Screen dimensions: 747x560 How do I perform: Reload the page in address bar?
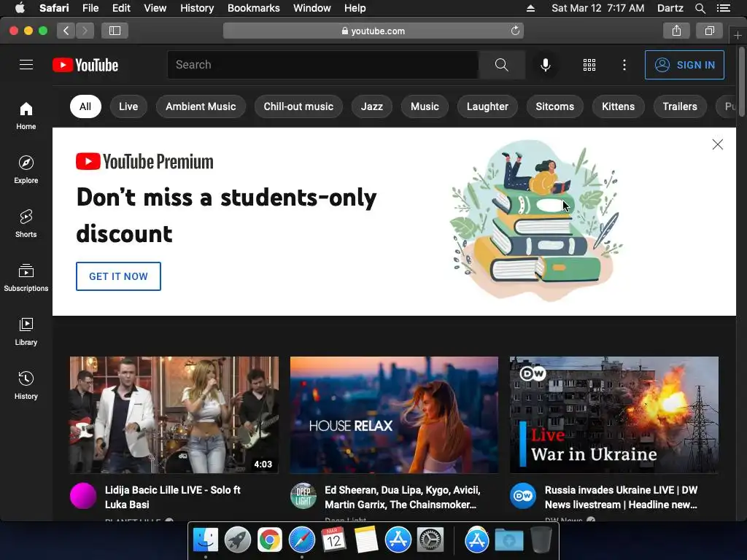515,31
